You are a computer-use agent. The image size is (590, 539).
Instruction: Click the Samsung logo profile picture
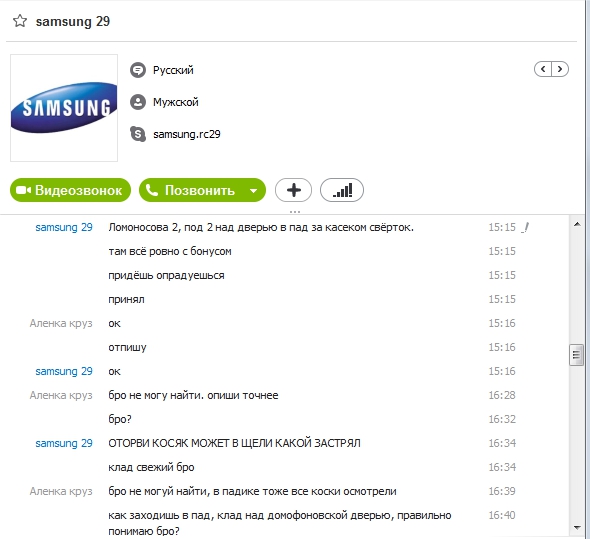click(64, 108)
